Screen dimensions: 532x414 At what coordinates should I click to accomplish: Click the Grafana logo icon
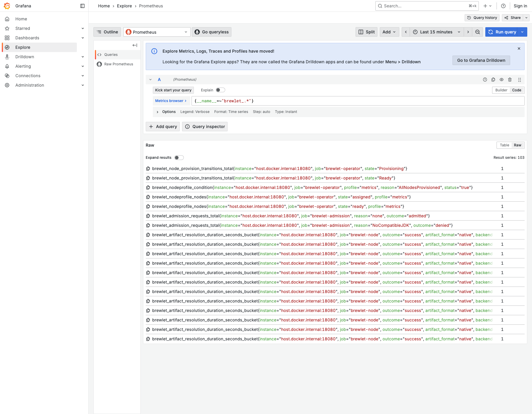coord(7,6)
